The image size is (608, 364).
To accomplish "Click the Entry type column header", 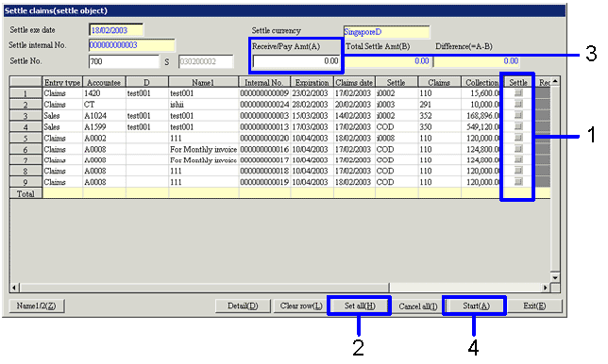I will click(62, 82).
